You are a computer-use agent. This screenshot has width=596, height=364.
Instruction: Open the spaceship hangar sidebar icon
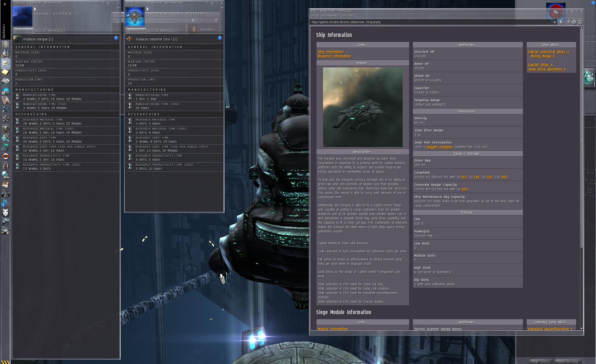tap(5, 222)
